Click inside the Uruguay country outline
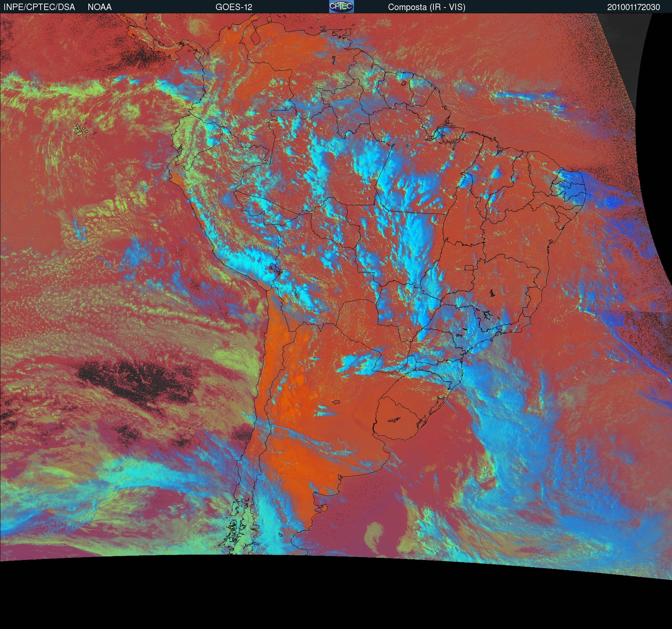672x629 pixels. tap(406, 413)
